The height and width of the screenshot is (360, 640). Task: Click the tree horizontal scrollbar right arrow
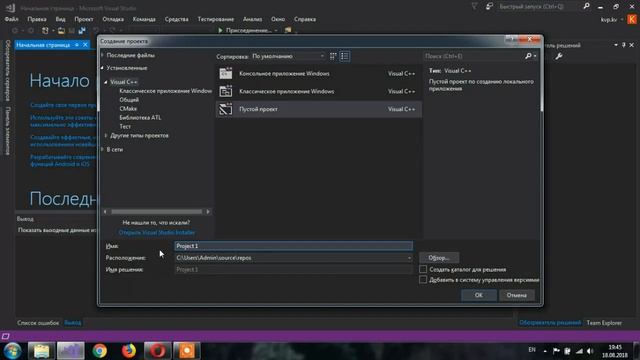coord(208,212)
